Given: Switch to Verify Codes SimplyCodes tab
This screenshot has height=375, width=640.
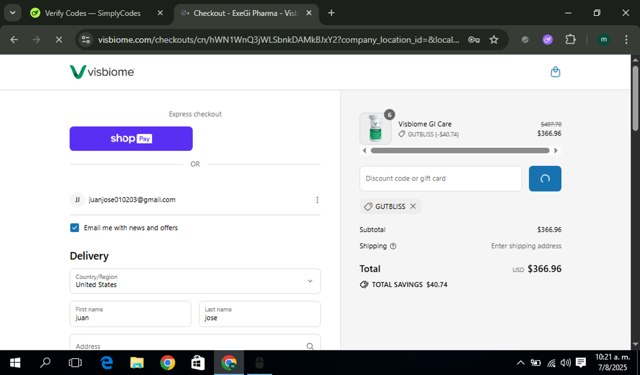Looking at the screenshot, I should tap(93, 13).
